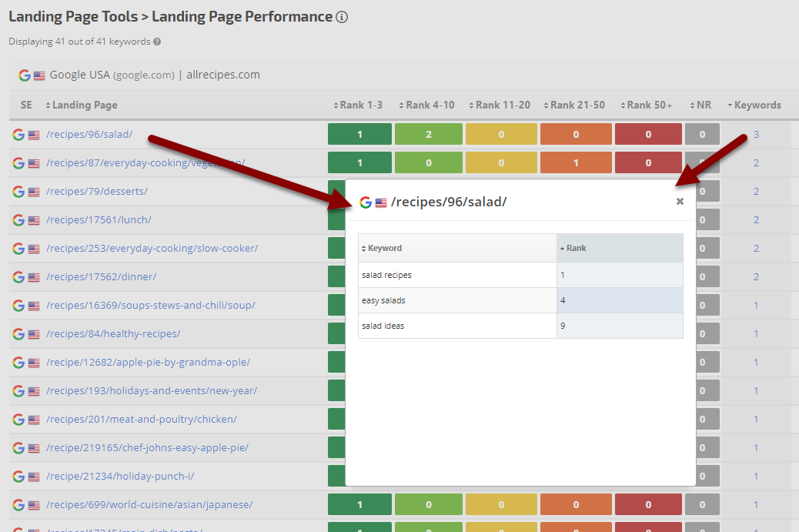Viewport: 799px width, 532px height.
Task: Click Google icon in the google.com header bar
Action: coord(25,75)
